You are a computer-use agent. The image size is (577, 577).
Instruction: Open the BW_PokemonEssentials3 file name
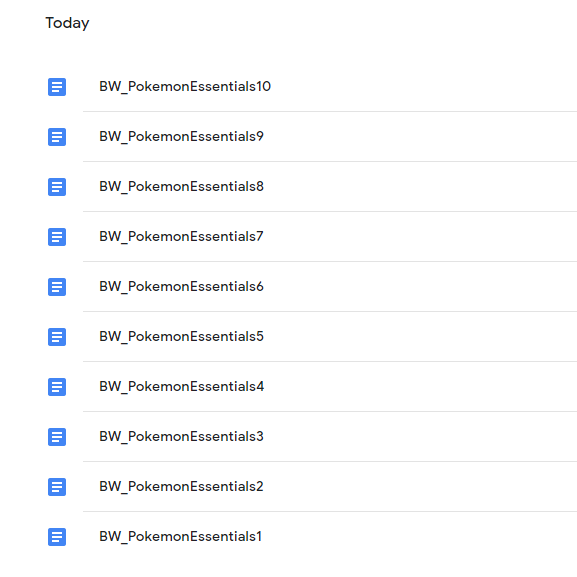click(181, 437)
